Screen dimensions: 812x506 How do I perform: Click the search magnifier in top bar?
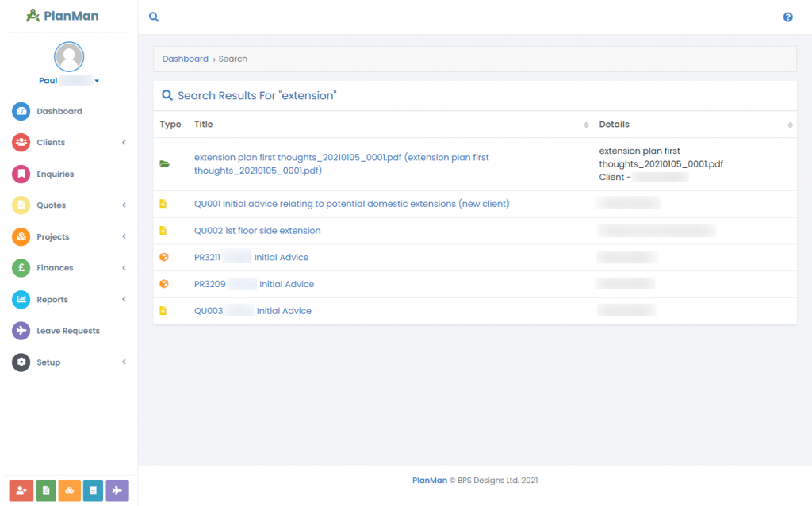tap(154, 17)
